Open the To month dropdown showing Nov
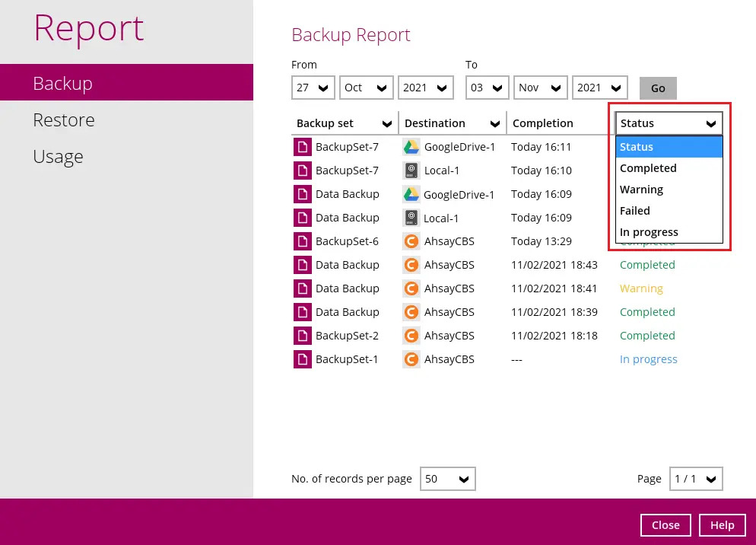The width and height of the screenshot is (756, 545). [x=540, y=88]
